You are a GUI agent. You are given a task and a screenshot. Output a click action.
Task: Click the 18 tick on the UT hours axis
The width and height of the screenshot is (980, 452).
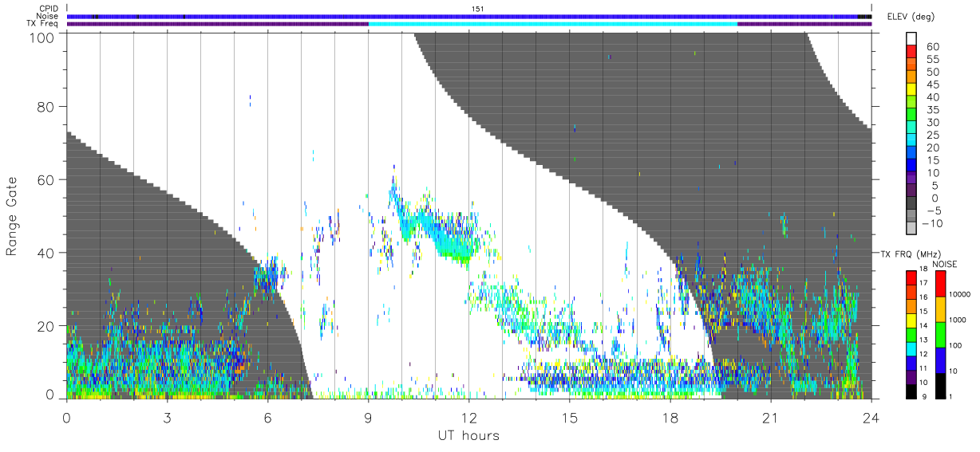(x=670, y=419)
